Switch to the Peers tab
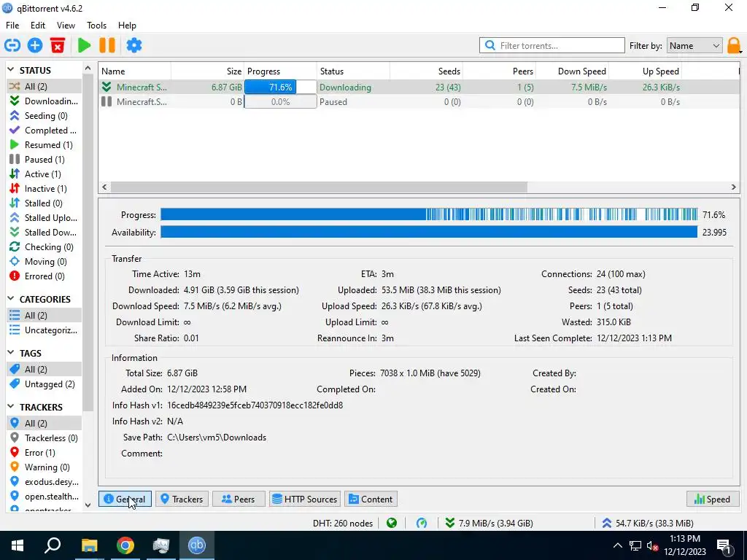Image resolution: width=747 pixels, height=560 pixels. pyautogui.click(x=239, y=499)
